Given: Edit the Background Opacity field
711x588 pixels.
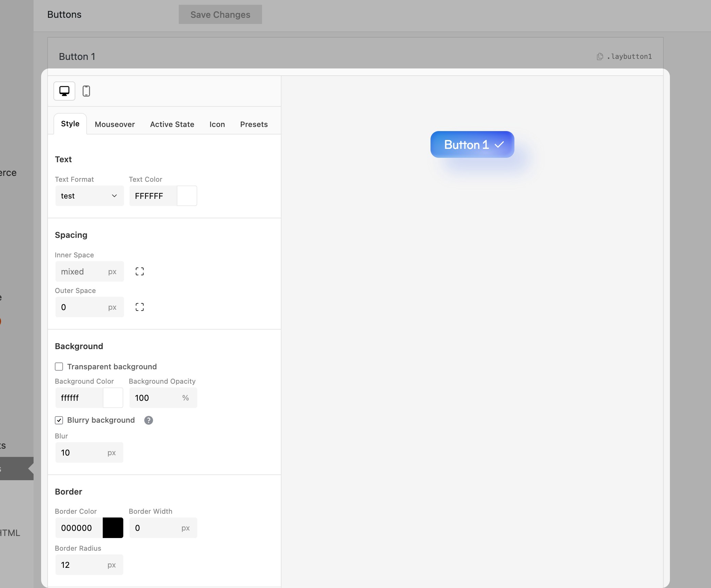Looking at the screenshot, I should (x=163, y=398).
